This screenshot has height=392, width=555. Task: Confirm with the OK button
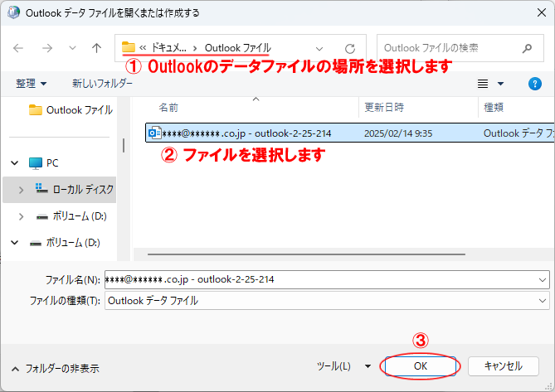pyautogui.click(x=420, y=366)
